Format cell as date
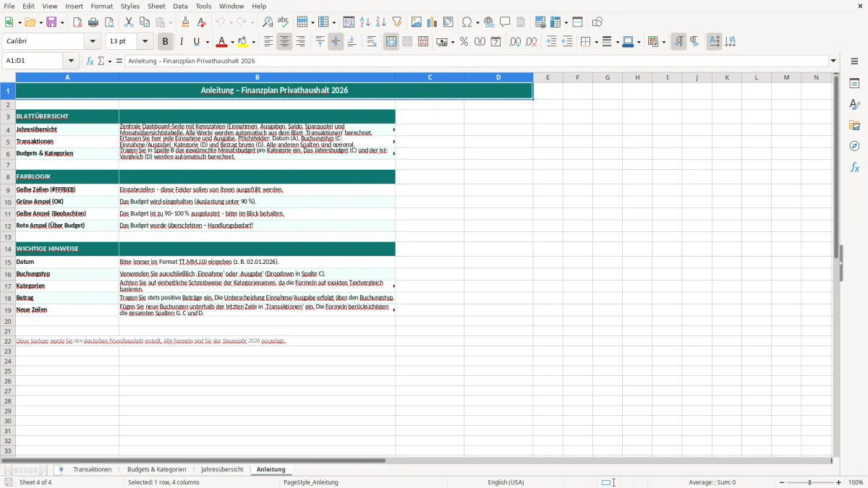 tap(495, 42)
